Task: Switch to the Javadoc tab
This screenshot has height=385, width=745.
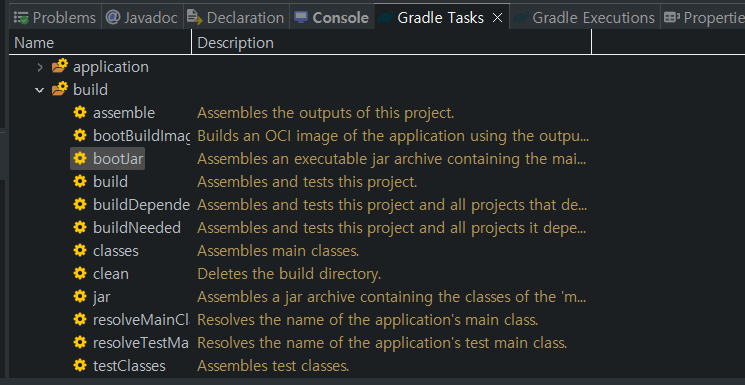Action: [x=142, y=18]
